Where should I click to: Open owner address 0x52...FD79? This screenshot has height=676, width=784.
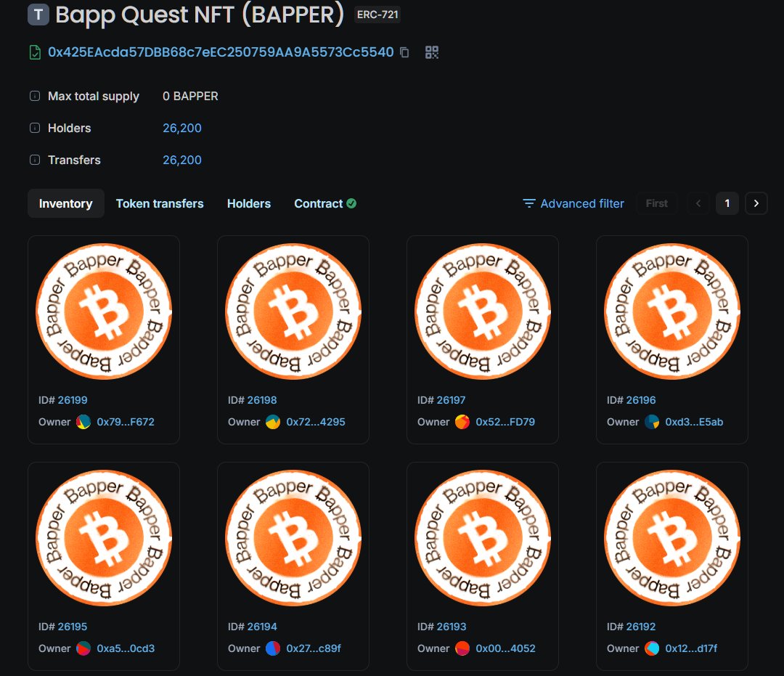[x=505, y=422]
